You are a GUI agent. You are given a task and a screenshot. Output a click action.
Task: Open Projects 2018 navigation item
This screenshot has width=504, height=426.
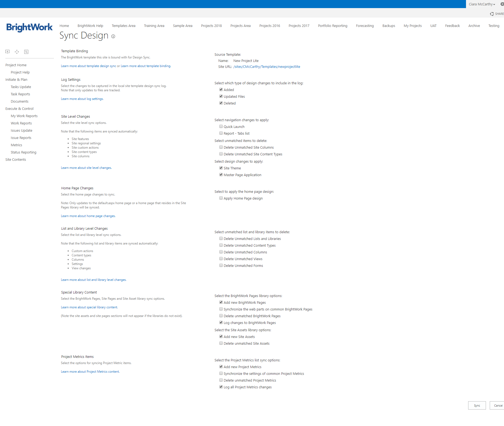pos(211,26)
